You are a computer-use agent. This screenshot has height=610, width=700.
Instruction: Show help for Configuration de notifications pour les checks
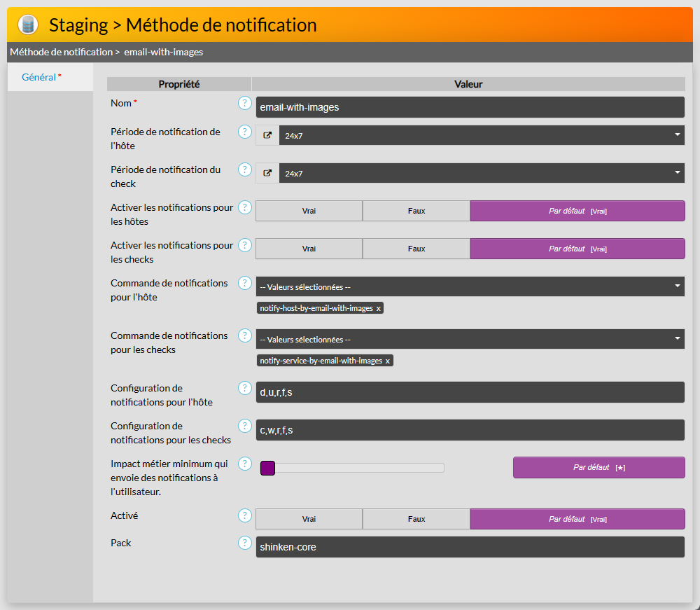[x=244, y=426]
